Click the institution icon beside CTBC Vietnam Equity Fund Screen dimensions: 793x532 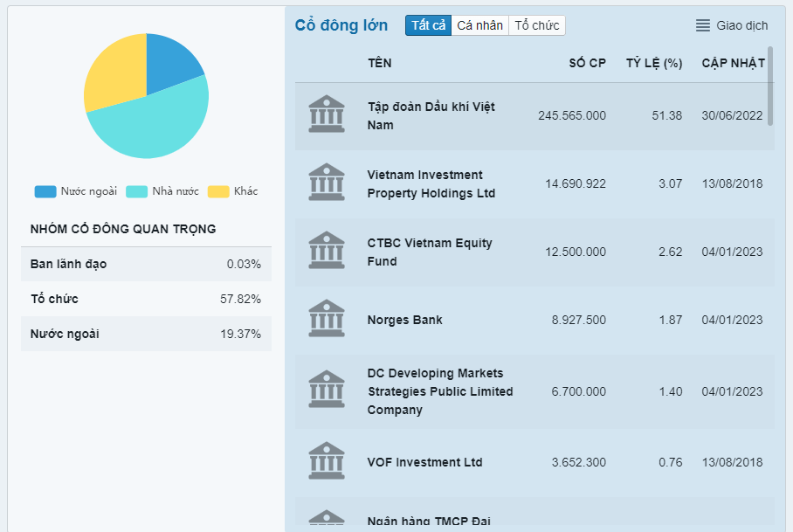[327, 251]
